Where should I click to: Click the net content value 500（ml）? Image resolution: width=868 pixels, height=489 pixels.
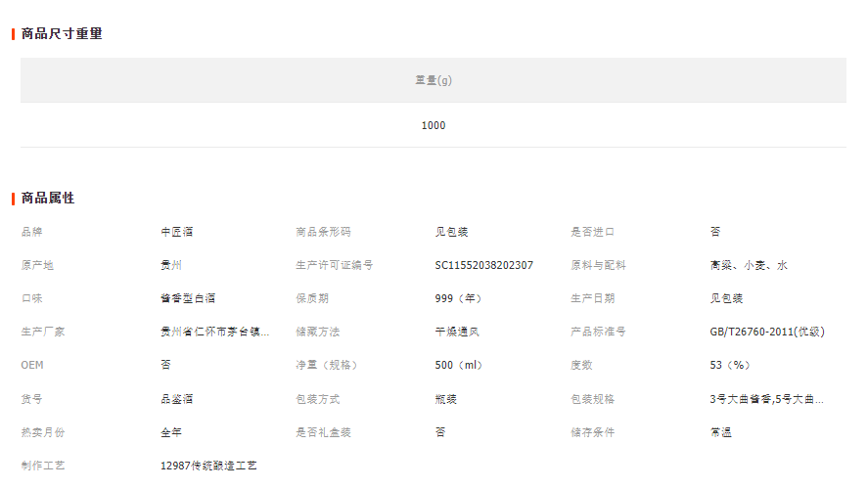(x=459, y=365)
